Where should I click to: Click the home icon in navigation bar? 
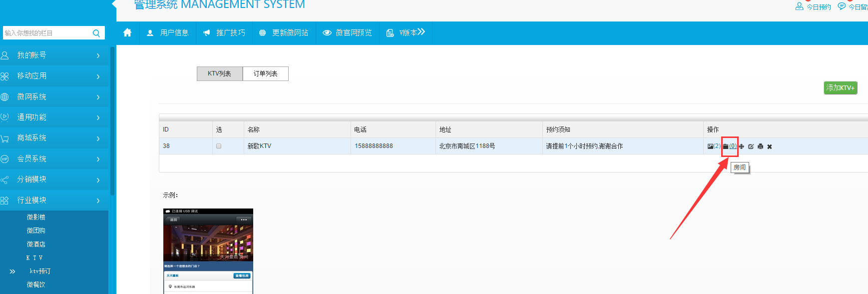[127, 32]
